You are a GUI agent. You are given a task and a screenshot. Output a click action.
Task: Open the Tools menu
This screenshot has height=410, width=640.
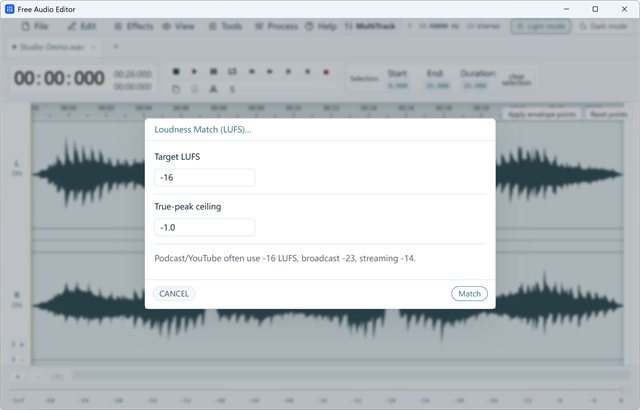coord(225,27)
